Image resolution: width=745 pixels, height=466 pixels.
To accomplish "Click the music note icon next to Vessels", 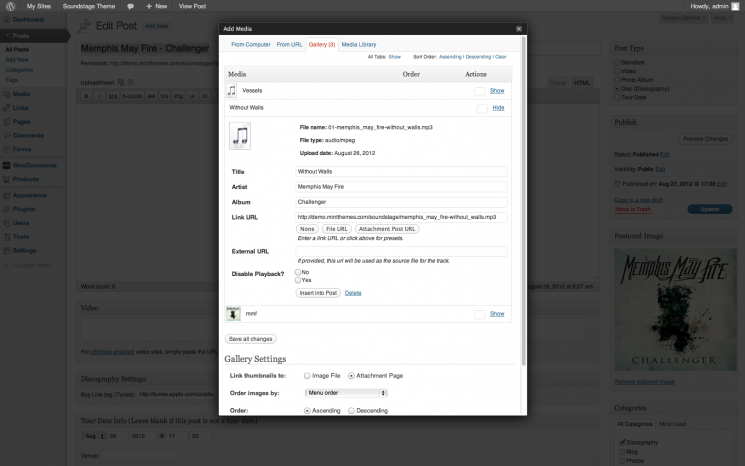I will click(x=231, y=90).
